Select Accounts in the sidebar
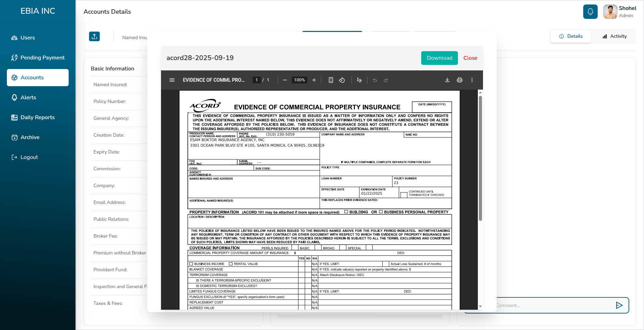The image size is (644, 330). click(38, 78)
